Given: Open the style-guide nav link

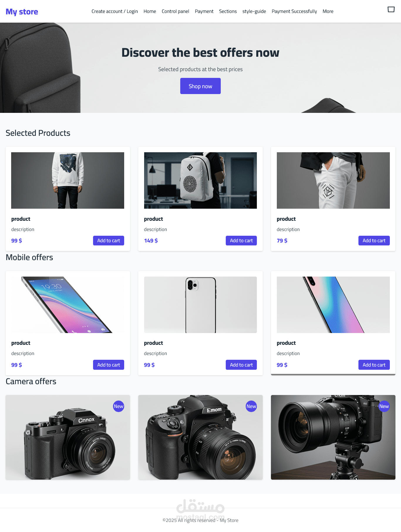Looking at the screenshot, I should [x=254, y=11].
